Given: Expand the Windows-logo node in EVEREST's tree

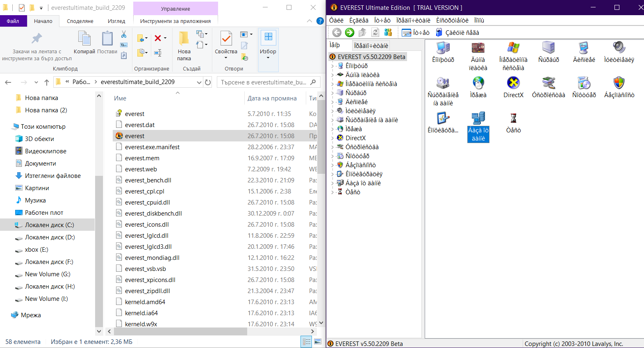Looking at the screenshot, I should 332,84.
